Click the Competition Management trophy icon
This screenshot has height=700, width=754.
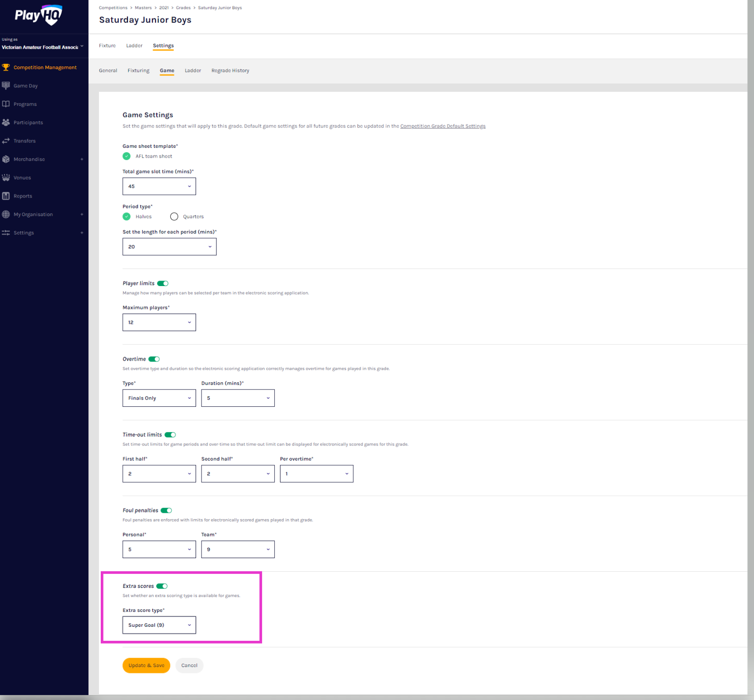click(6, 67)
